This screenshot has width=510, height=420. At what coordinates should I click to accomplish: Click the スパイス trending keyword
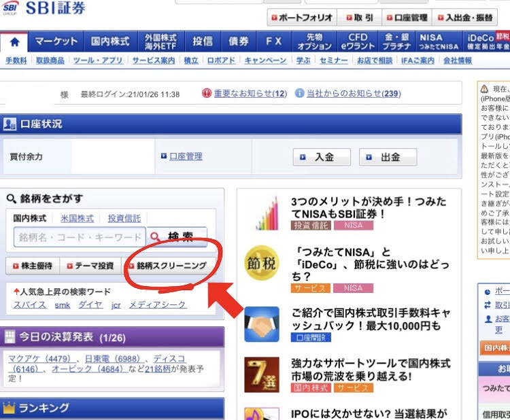[x=30, y=304]
